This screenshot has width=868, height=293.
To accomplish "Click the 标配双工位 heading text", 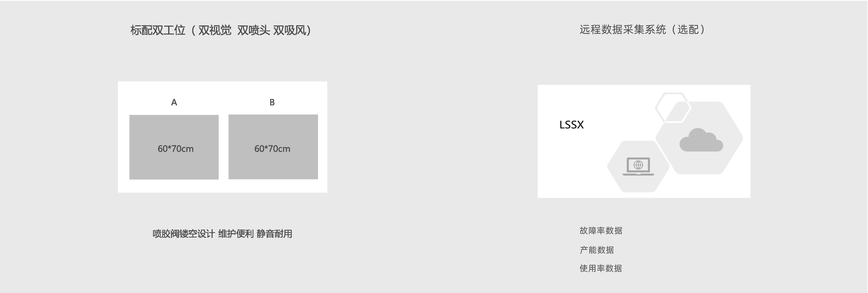I will coord(158,30).
